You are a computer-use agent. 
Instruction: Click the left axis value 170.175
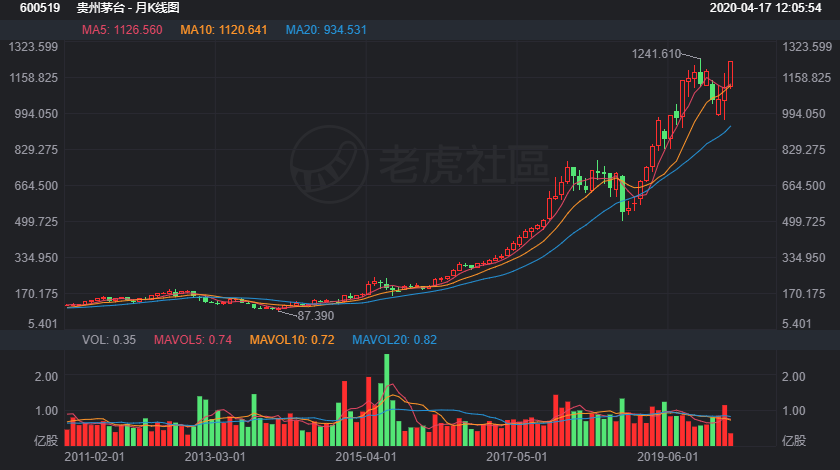(36, 294)
